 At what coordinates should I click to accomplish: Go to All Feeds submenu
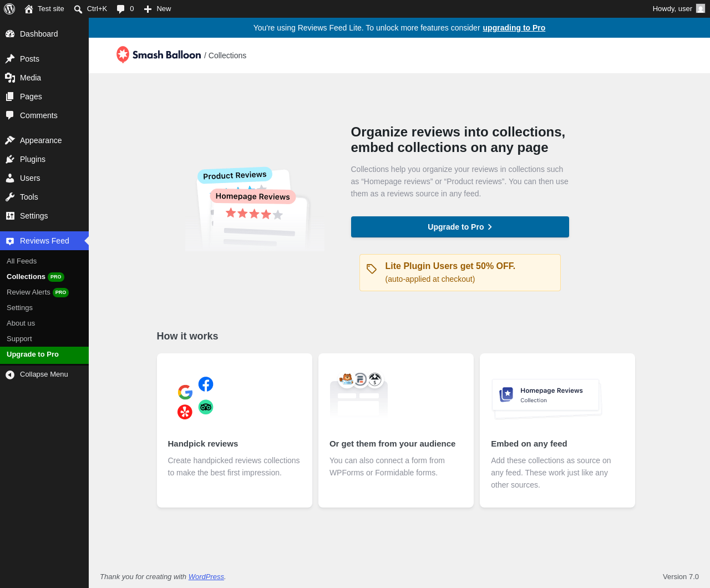point(22,261)
